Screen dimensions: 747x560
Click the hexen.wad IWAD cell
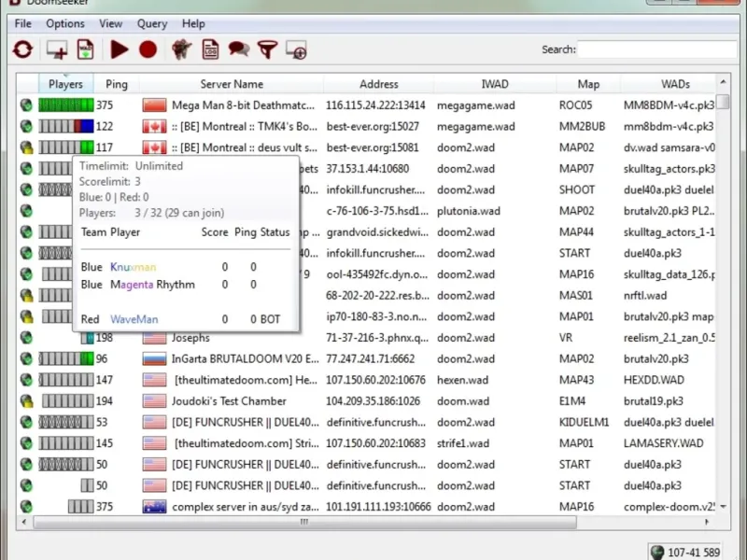click(462, 380)
